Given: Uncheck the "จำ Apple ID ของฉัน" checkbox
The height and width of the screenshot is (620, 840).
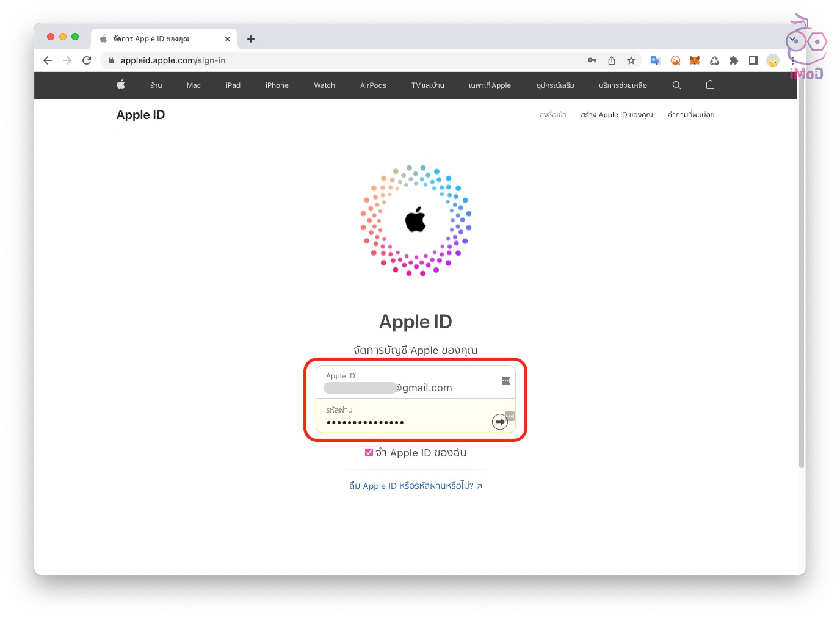Looking at the screenshot, I should click(369, 453).
